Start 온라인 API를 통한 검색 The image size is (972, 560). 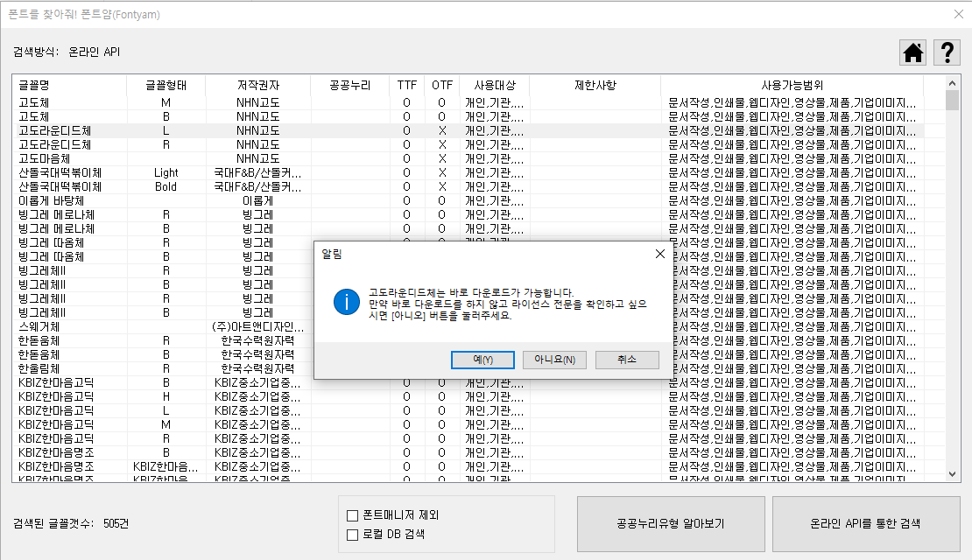click(x=865, y=523)
